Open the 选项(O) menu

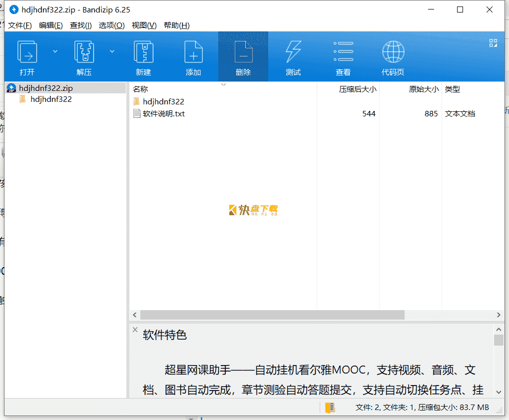click(112, 25)
